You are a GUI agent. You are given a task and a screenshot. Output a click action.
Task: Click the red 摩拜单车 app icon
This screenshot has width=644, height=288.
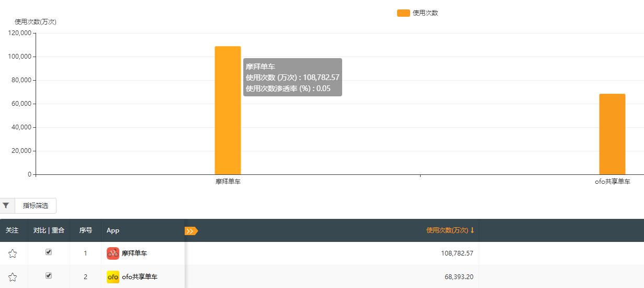[x=112, y=253]
